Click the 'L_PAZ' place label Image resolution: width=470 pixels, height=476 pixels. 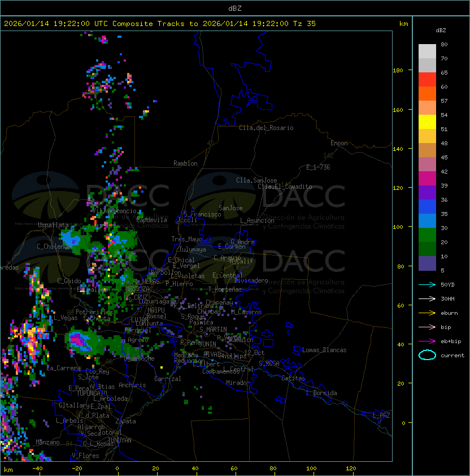pyautogui.click(x=381, y=416)
